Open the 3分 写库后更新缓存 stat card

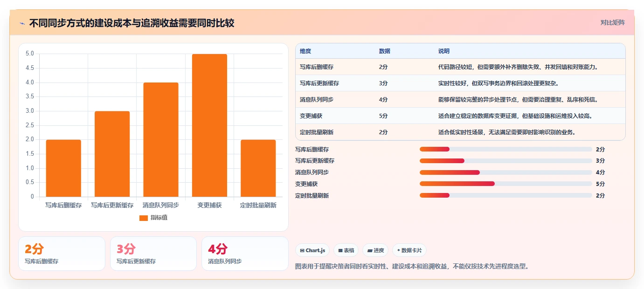[153, 254]
